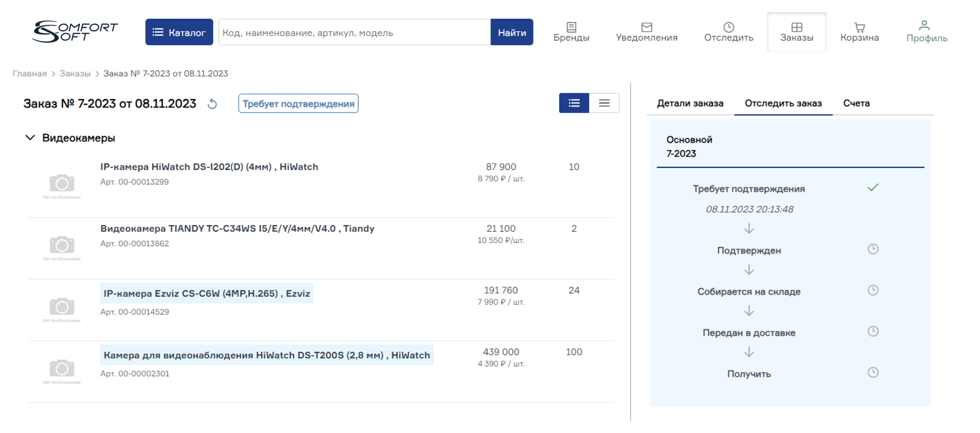
Task: Click the refresh icon next to order title
Action: 213,104
